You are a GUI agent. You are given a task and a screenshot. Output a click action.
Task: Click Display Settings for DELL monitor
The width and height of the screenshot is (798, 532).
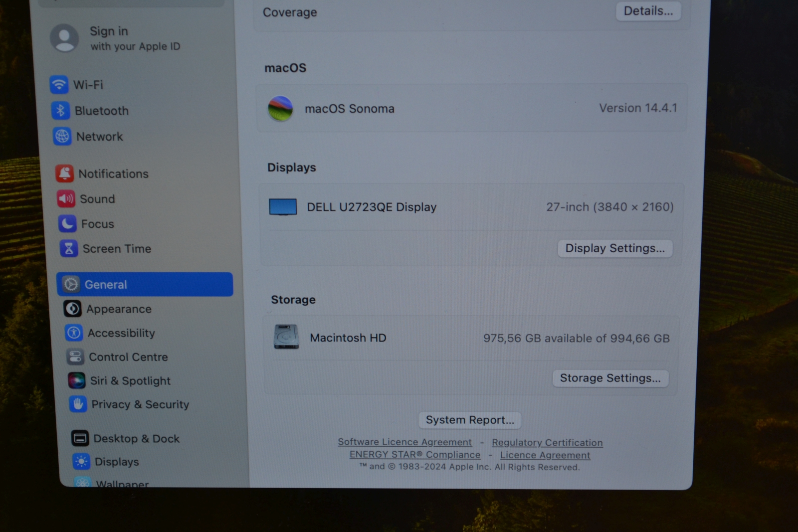click(615, 248)
